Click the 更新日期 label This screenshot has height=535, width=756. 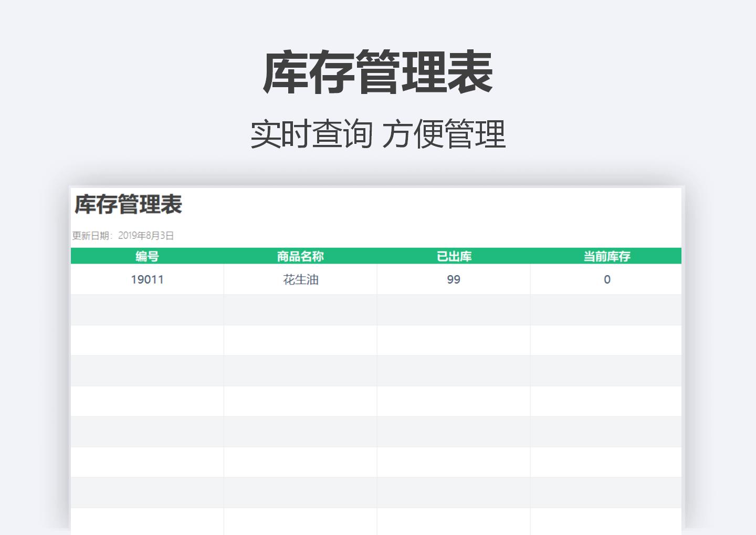(90, 236)
